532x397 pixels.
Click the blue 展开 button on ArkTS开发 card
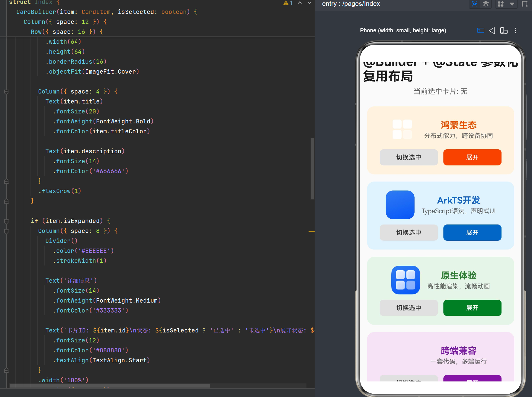[x=472, y=233]
